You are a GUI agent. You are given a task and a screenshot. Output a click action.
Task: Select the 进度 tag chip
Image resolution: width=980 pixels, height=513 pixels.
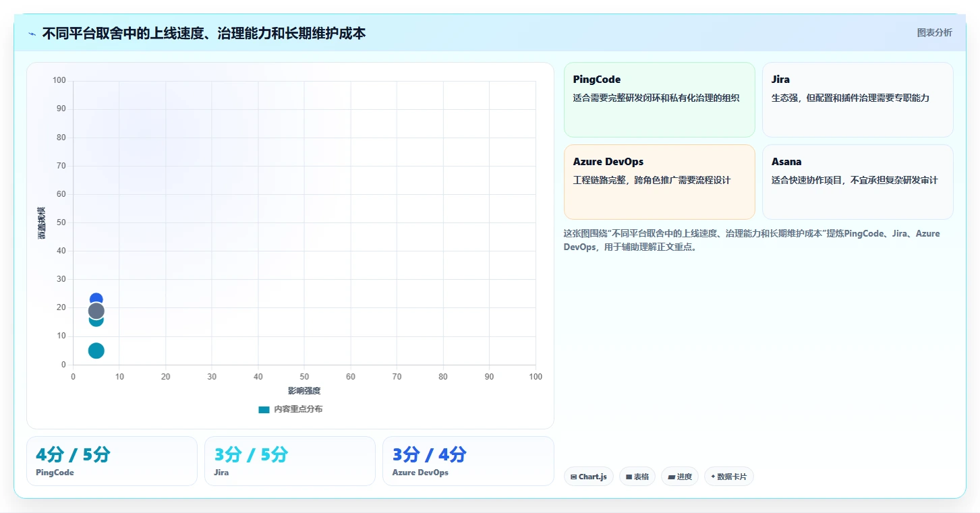click(680, 477)
